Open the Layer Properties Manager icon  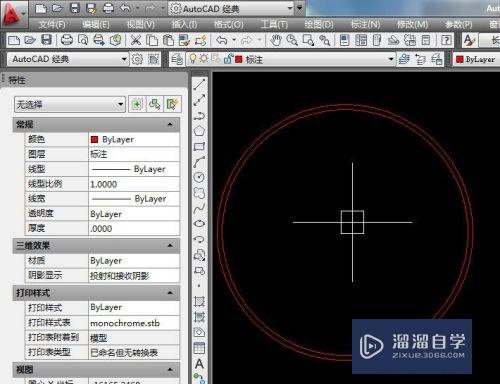pos(177,60)
